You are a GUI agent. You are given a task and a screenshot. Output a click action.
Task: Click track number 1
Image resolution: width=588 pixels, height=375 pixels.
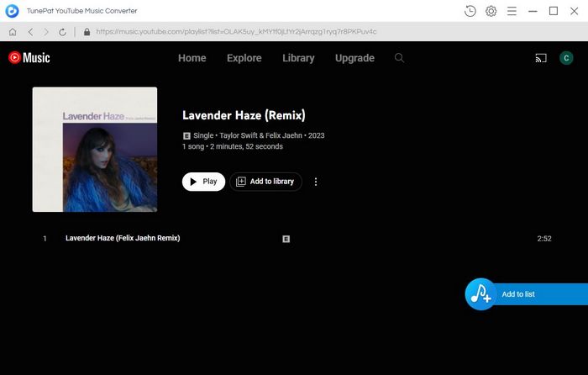45,238
